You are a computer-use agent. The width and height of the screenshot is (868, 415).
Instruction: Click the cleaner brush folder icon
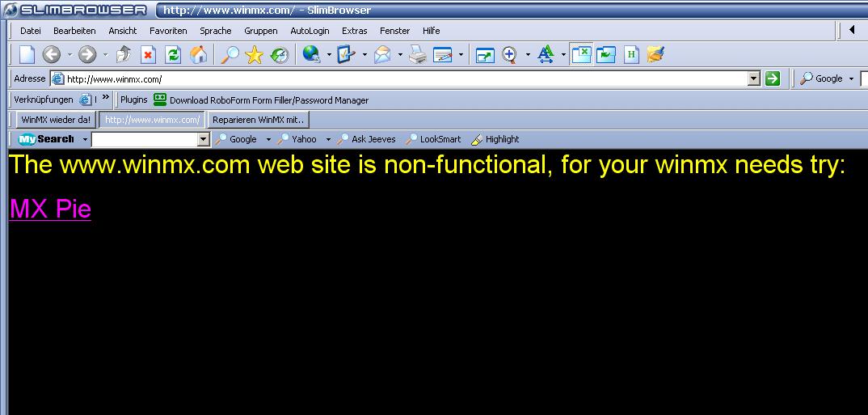655,54
